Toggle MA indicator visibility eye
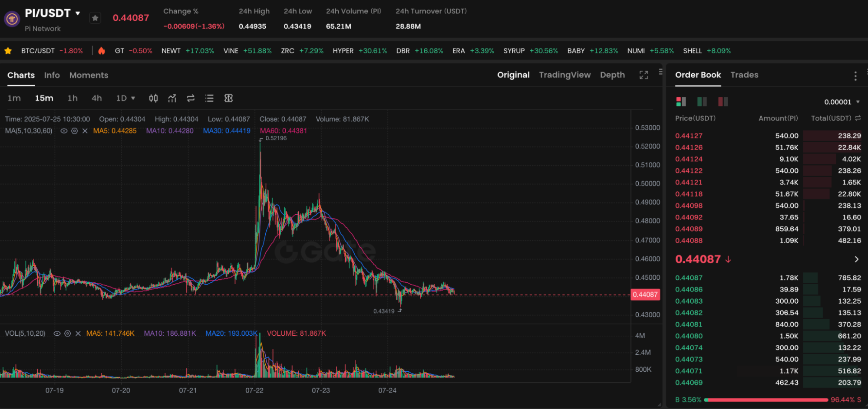 (64, 131)
